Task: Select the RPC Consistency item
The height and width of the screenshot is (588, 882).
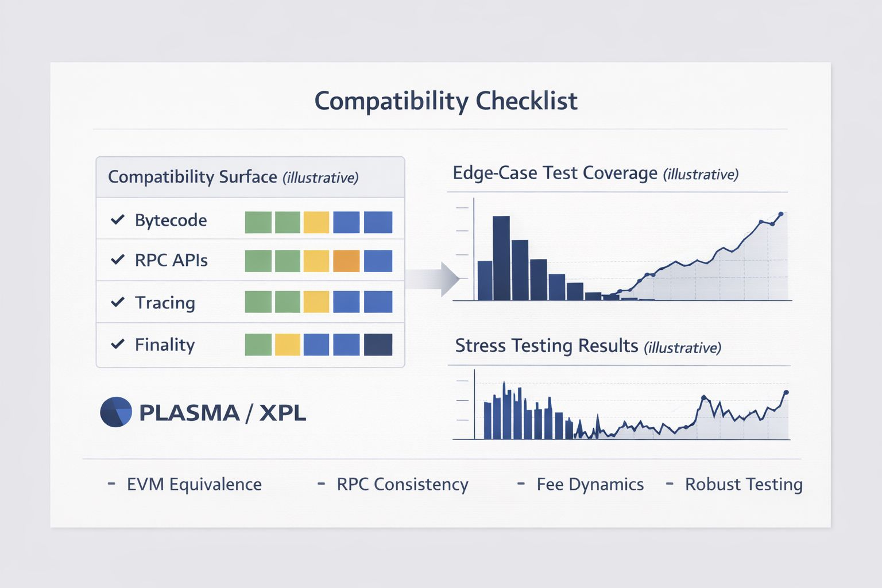Action: coord(402,484)
